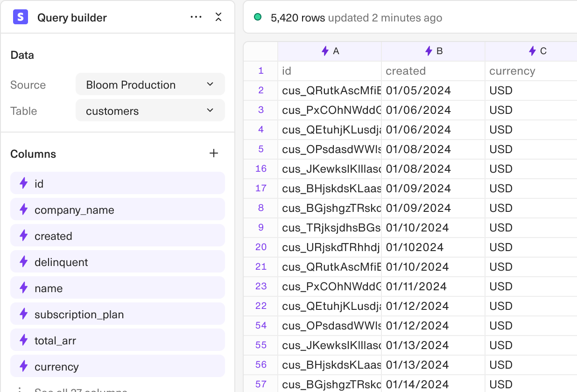This screenshot has width=577, height=392.
Task: Click lightning icon beside subscription_plan
Action: pyautogui.click(x=24, y=314)
